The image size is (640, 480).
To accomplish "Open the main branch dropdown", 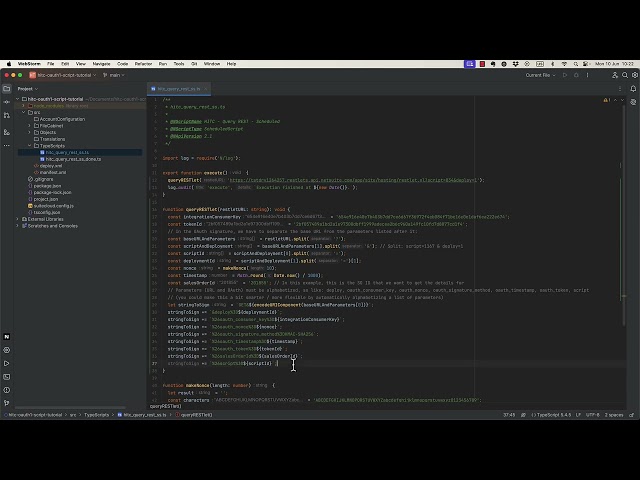I will click(x=114, y=75).
